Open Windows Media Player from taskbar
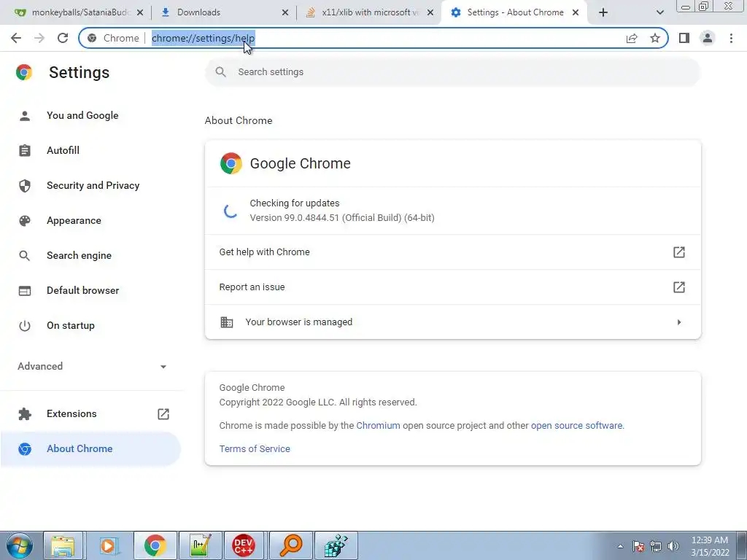Screen dimensions: 747x560 coord(109,545)
